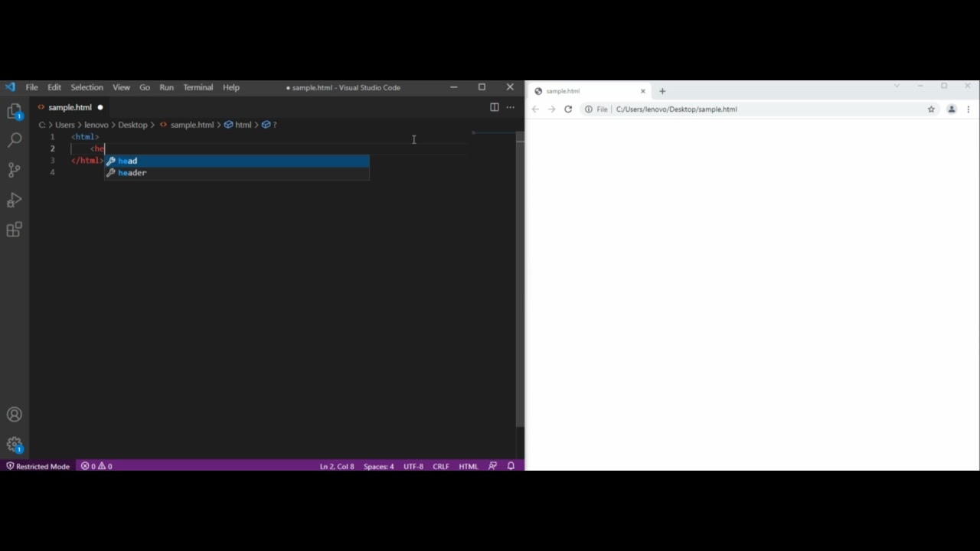Open the Accounts menu icon
The height and width of the screenshot is (551, 980).
(x=14, y=415)
